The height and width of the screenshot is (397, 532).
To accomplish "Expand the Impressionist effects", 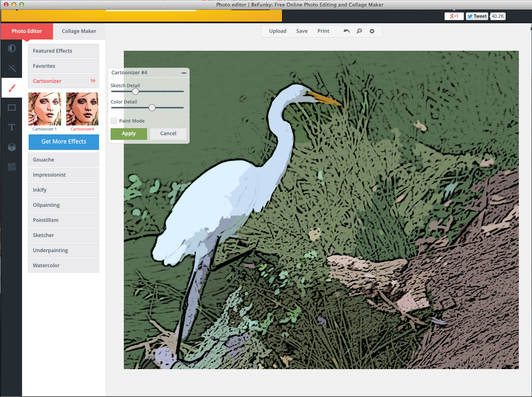I will click(x=63, y=175).
